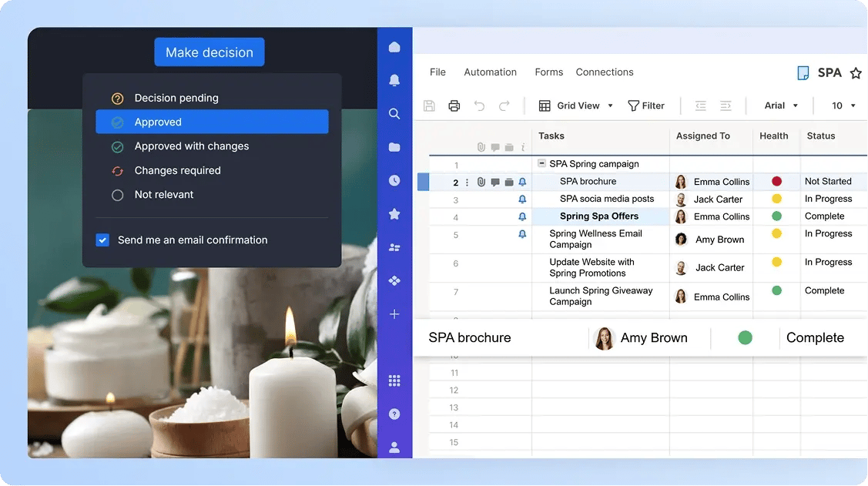Image resolution: width=868 pixels, height=486 pixels.
Task: Apply a filter with the Filter button
Action: [646, 106]
